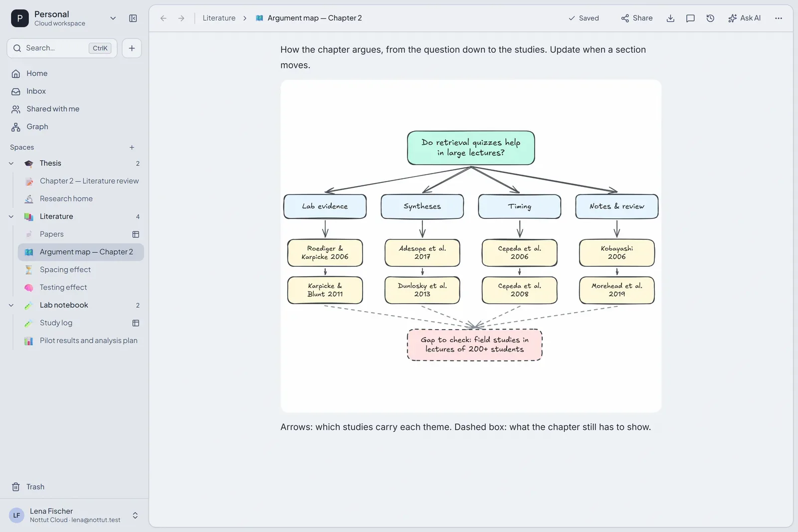Click the P workspace logo
Viewport: 798px width, 532px height.
point(20,18)
